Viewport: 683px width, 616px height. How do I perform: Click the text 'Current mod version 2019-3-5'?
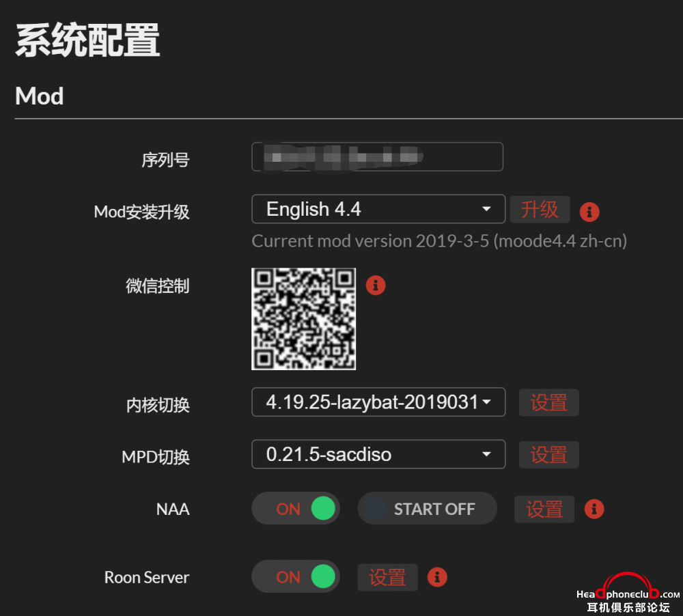(x=370, y=241)
